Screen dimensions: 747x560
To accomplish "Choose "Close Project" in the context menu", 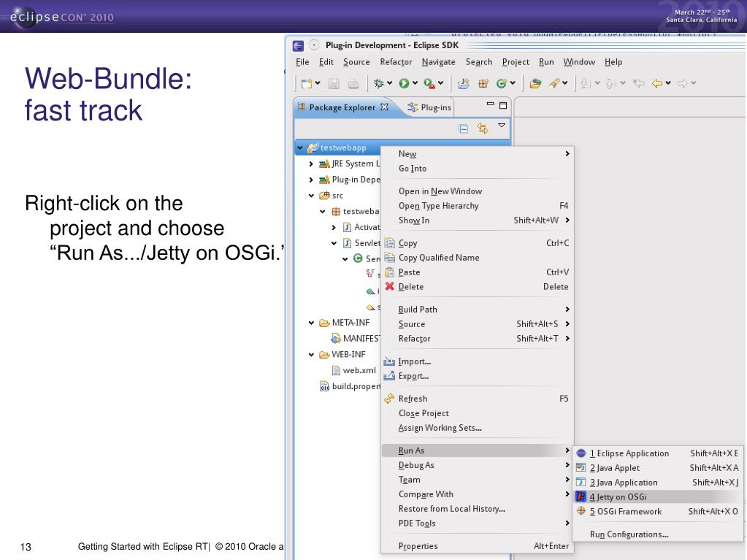I will [x=477, y=413].
